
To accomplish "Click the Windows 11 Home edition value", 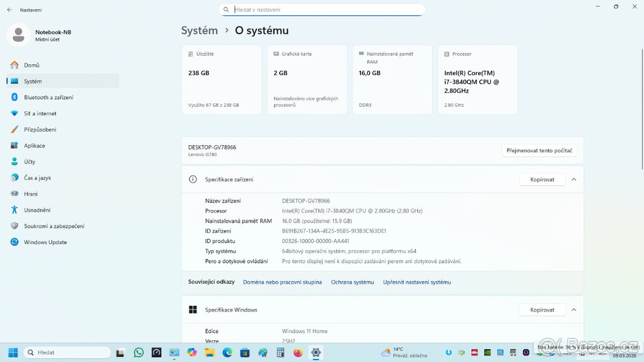I will 305,331.
